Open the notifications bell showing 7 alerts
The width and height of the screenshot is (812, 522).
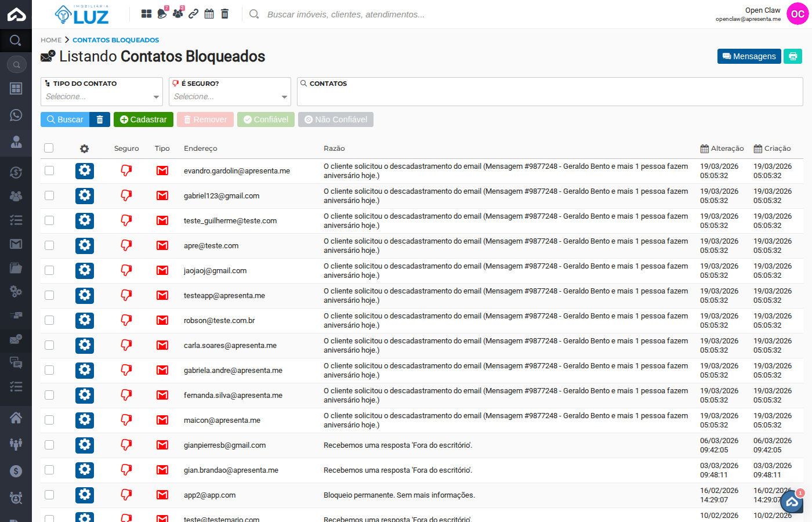tap(162, 13)
